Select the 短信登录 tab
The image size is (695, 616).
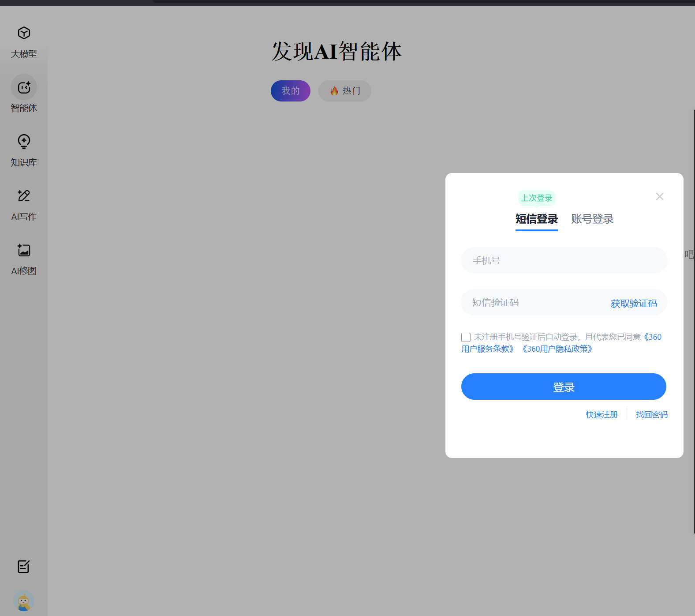(537, 219)
